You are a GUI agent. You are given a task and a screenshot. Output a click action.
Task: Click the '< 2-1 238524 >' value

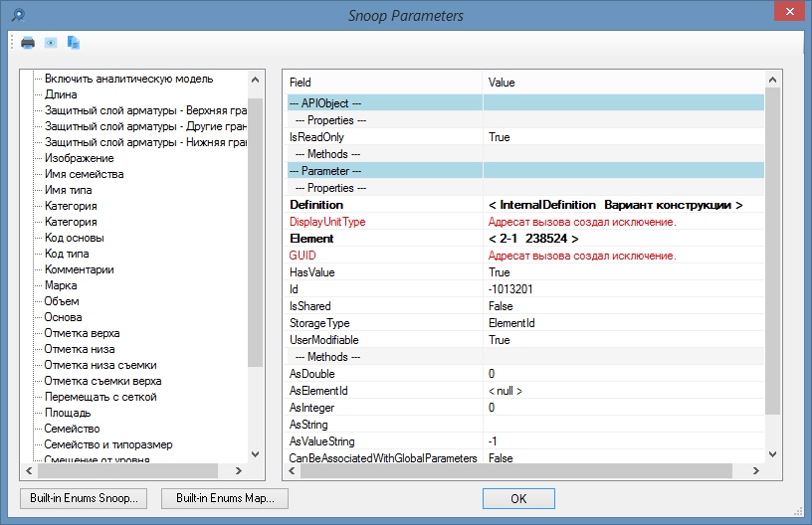pos(533,239)
